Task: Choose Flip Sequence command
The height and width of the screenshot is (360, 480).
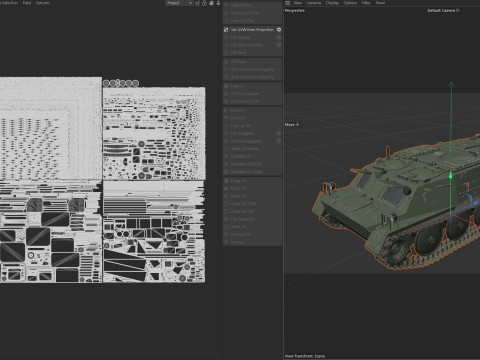Action: point(252,219)
